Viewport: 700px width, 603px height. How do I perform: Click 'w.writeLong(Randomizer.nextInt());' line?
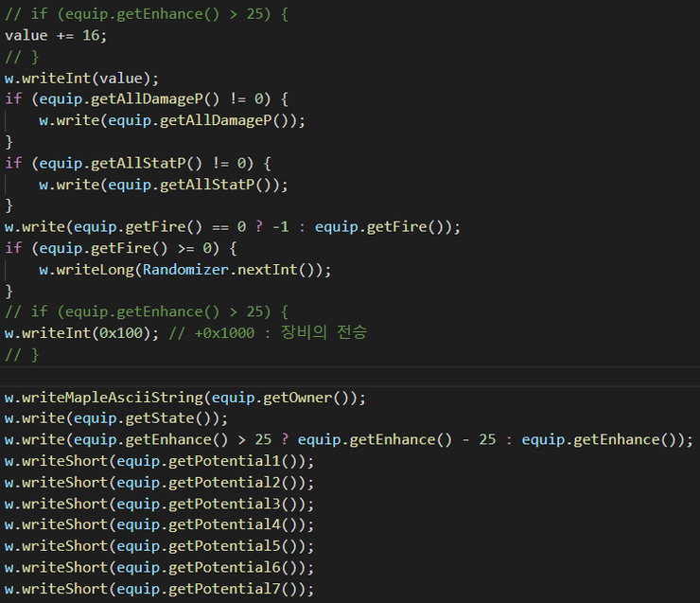[x=184, y=270]
